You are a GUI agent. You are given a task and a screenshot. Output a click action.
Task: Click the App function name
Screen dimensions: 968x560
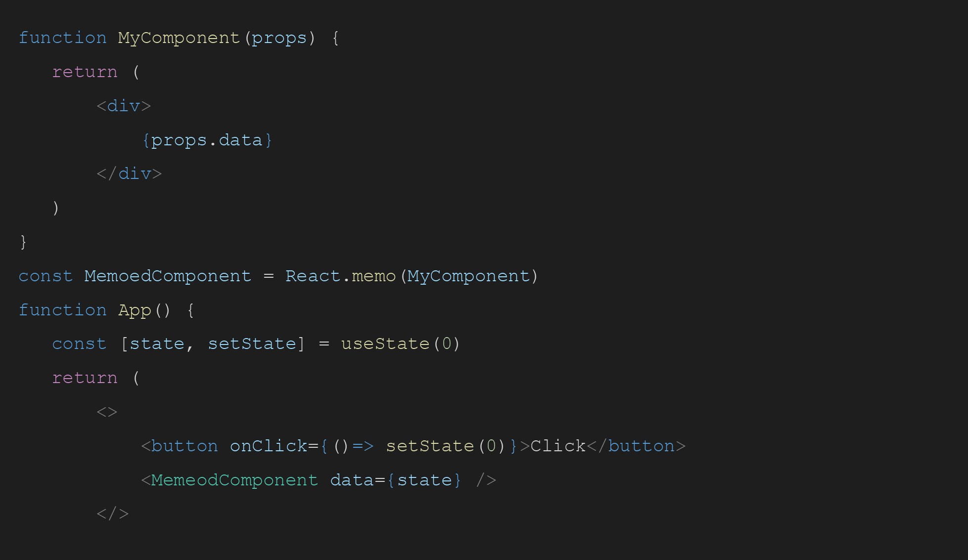[x=135, y=310]
